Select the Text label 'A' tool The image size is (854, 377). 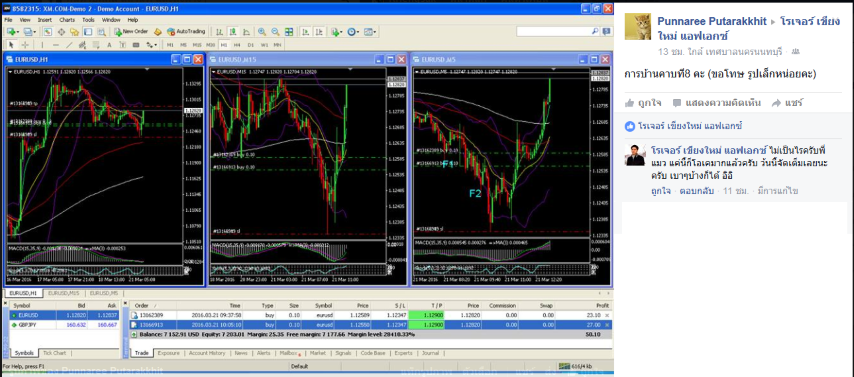tap(109, 45)
